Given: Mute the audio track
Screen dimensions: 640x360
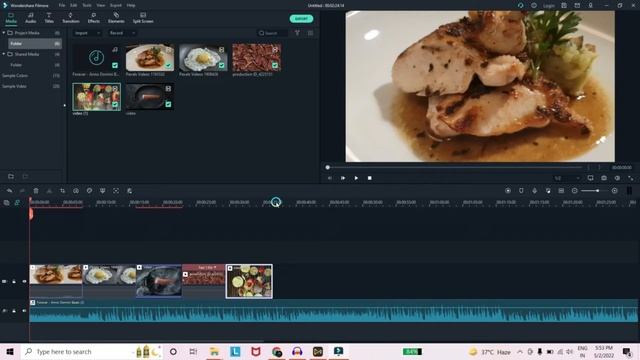Looking at the screenshot, I should pyautogui.click(x=24, y=311).
